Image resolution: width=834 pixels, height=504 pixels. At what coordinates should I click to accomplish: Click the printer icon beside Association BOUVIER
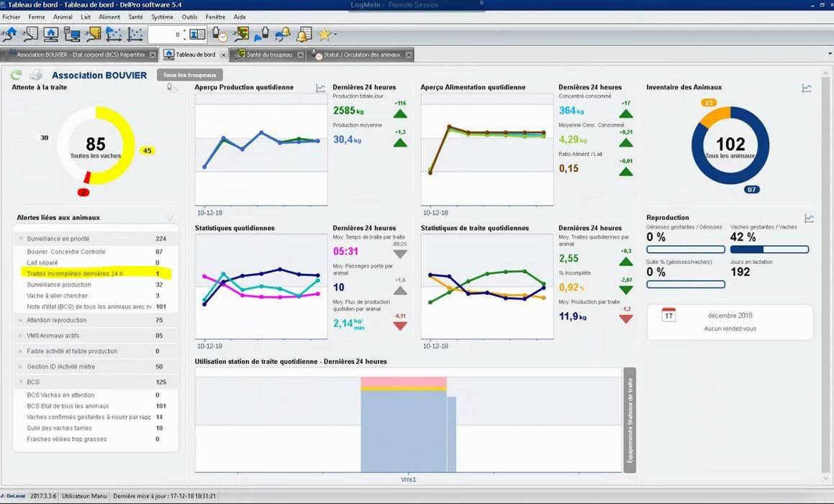36,75
